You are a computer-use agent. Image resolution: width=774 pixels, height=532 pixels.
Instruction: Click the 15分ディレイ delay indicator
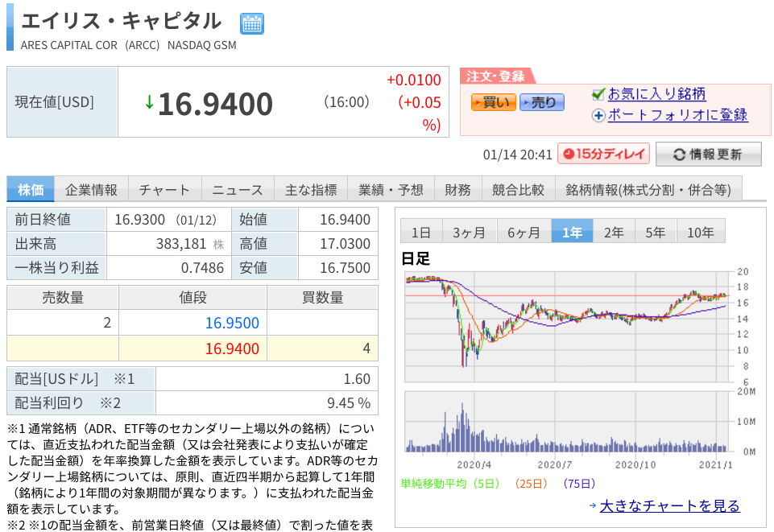[603, 154]
